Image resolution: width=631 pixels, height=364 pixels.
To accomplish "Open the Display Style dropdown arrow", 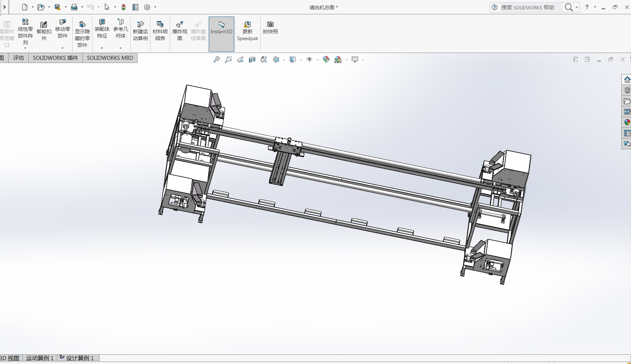I will [301, 60].
